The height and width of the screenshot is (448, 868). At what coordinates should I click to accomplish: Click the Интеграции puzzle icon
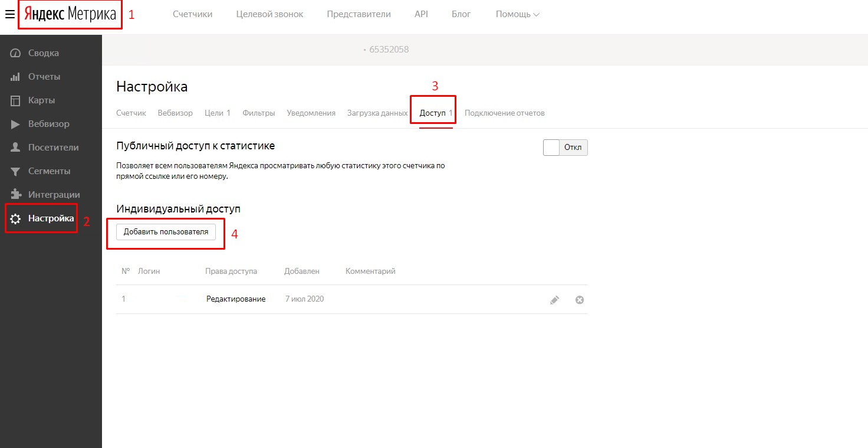[16, 195]
